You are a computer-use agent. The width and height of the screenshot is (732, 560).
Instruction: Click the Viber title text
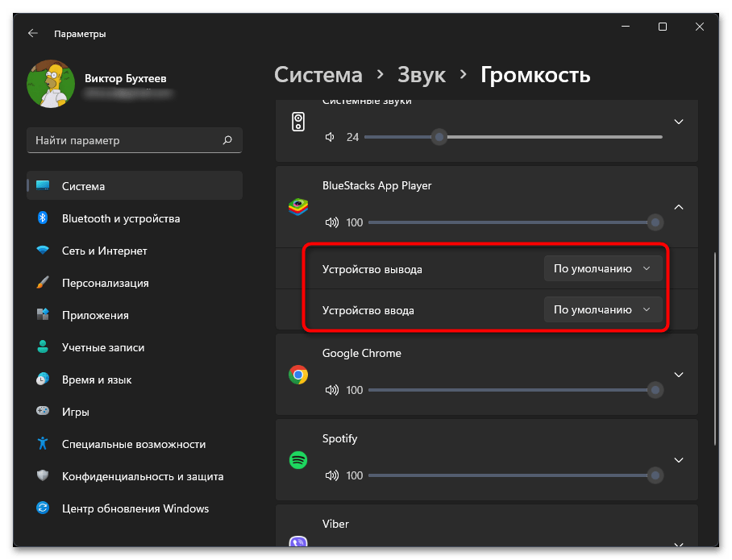point(335,524)
